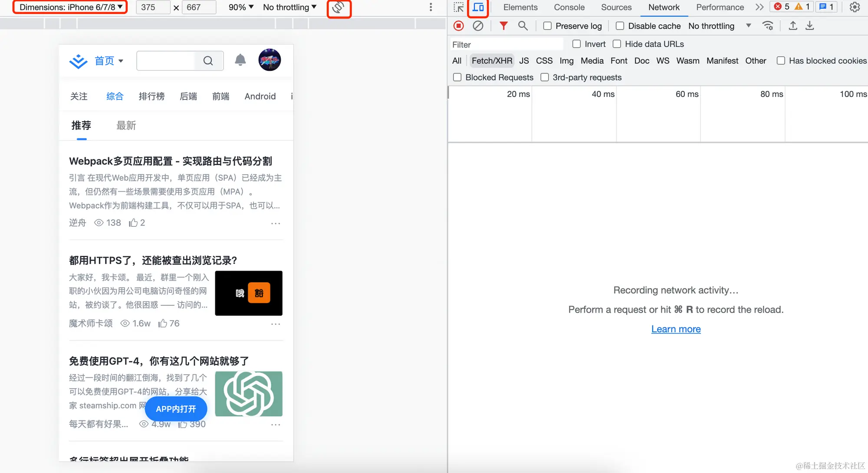This screenshot has height=473, width=868.
Task: Enable the Preserve log checkbox
Action: tap(548, 26)
